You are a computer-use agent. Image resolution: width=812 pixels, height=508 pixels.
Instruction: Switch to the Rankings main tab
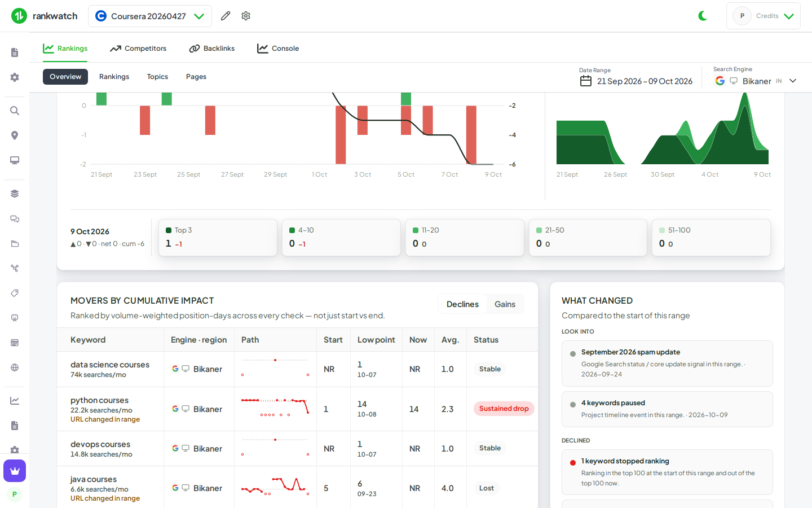tap(65, 49)
